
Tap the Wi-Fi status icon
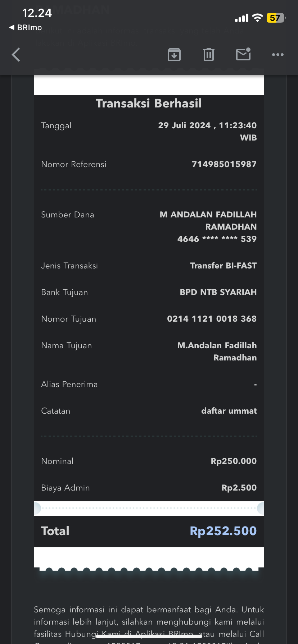[x=257, y=18]
